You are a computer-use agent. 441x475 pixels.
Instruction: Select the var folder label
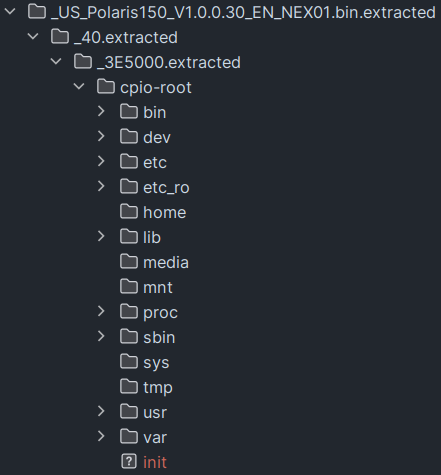point(155,438)
